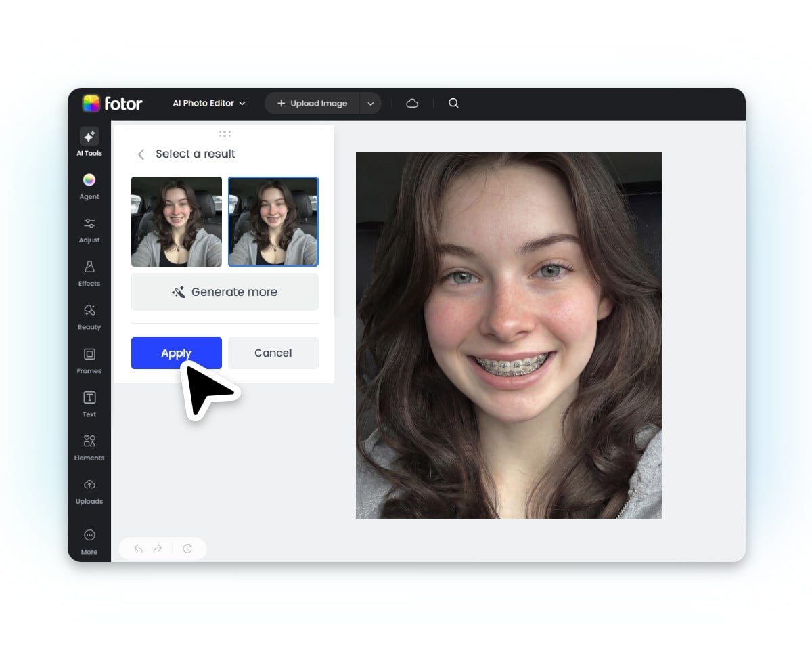Open the AI Tools sidebar panel
Image resolution: width=812 pixels, height=650 pixels.
[x=89, y=142]
